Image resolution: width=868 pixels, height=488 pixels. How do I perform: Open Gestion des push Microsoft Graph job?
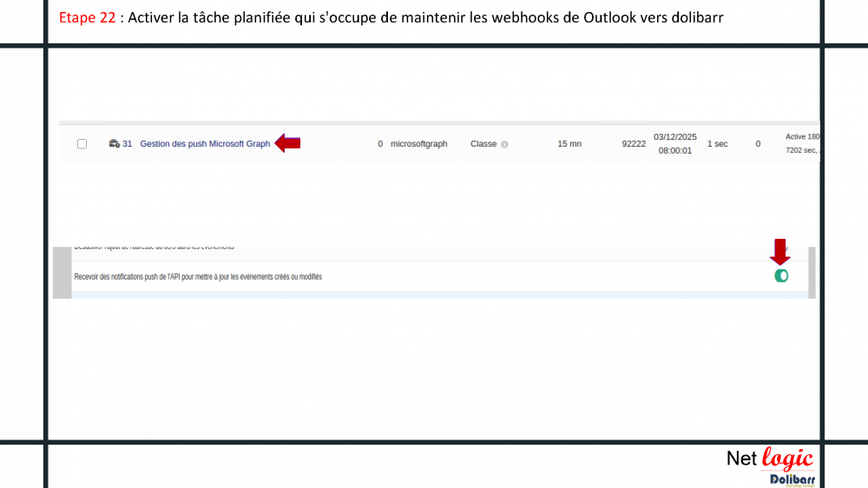point(205,144)
